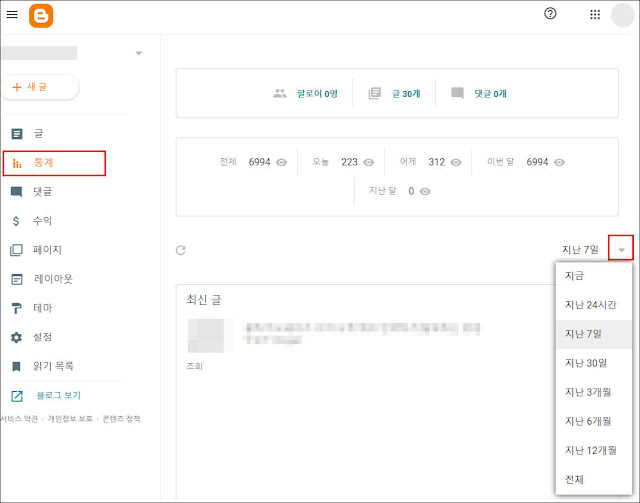Select 지난 24시간 from the period list
Screen dimensions: 640x503
click(594, 305)
